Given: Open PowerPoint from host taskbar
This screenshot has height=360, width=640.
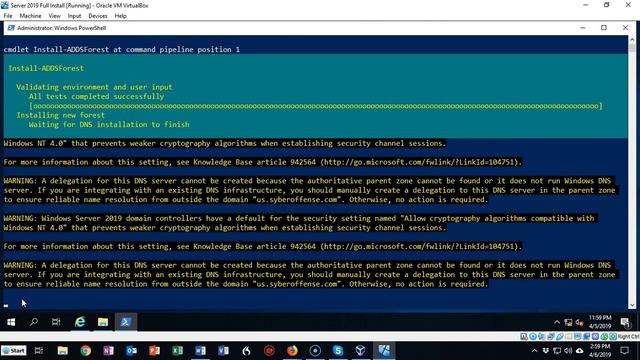Looking at the screenshot, I should [x=154, y=351].
